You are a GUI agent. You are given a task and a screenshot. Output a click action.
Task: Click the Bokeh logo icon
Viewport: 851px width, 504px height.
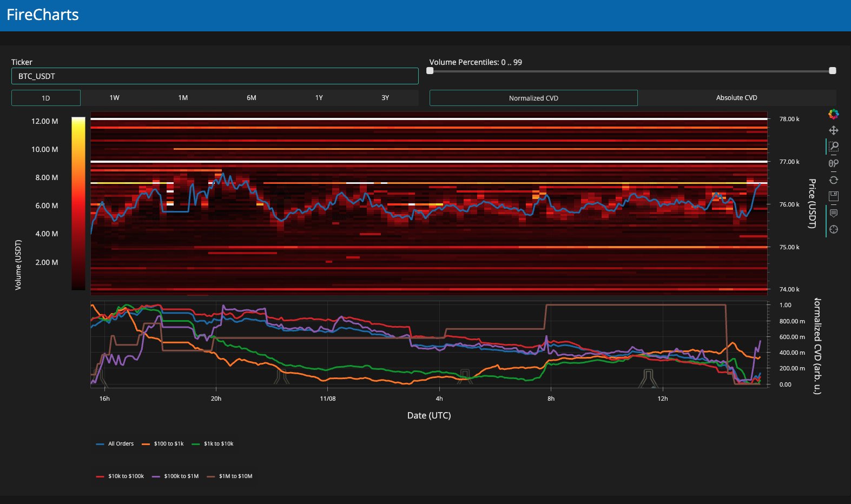pyautogui.click(x=833, y=114)
